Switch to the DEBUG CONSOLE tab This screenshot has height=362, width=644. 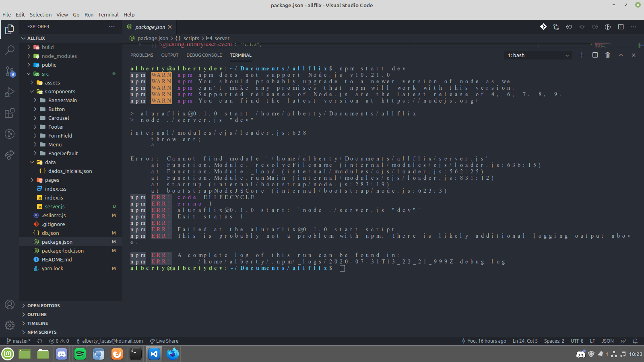pyautogui.click(x=204, y=55)
